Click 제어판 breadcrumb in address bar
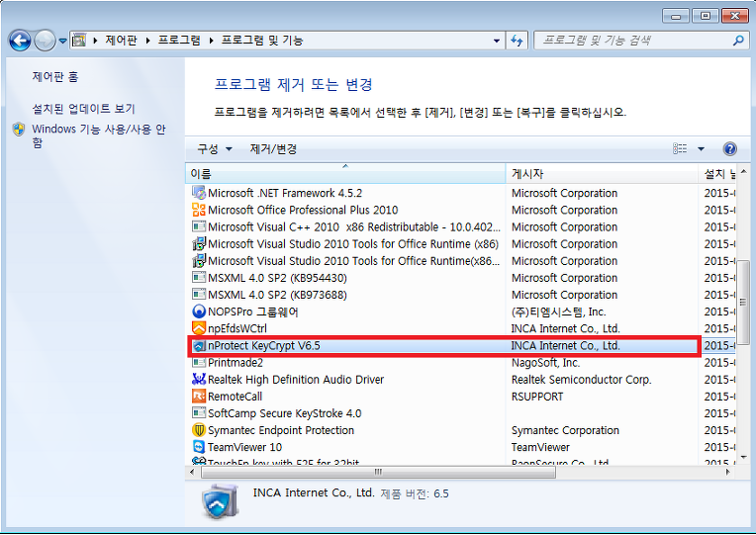Screen dimensions: 756x535 point(121,41)
